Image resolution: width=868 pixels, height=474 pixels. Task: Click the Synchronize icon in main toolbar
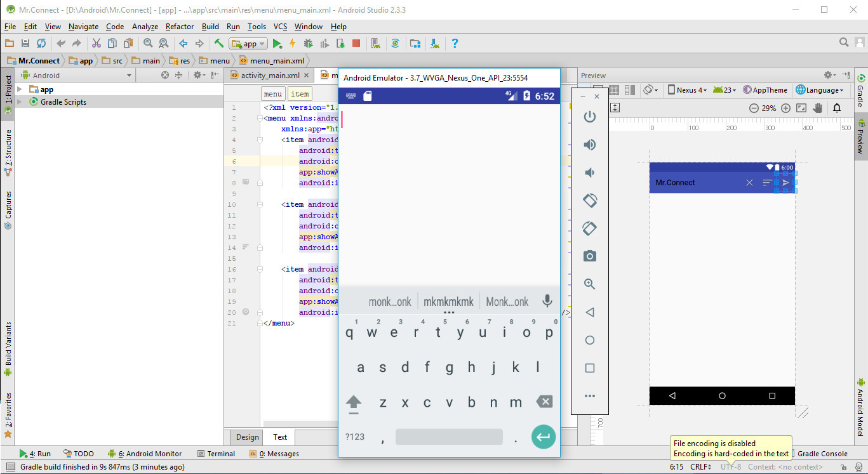pos(41,43)
